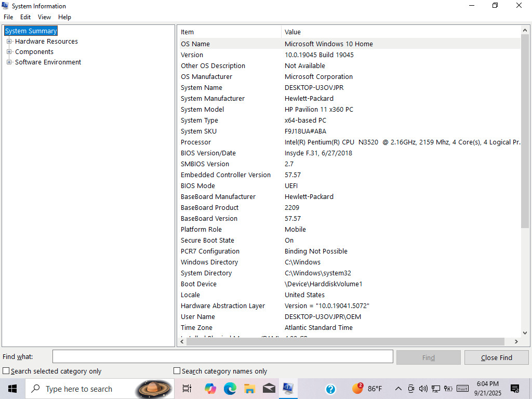Open the File menu
Viewport: 532px width, 399px height.
(8, 17)
